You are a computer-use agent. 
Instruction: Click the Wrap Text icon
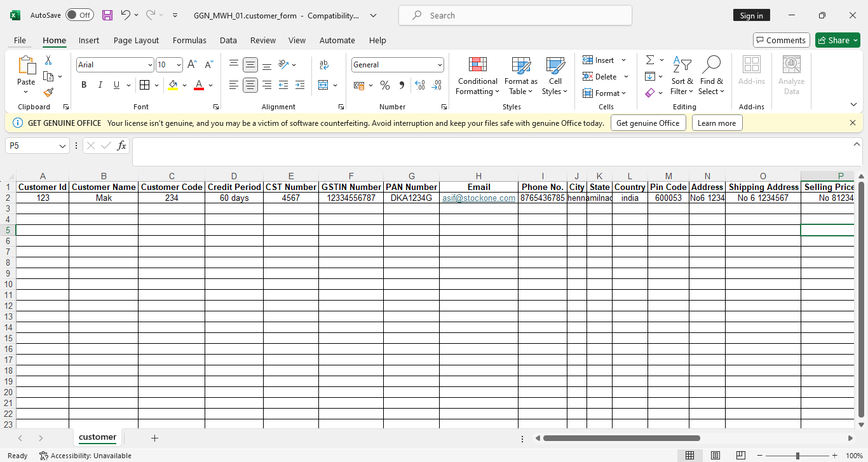click(x=324, y=65)
